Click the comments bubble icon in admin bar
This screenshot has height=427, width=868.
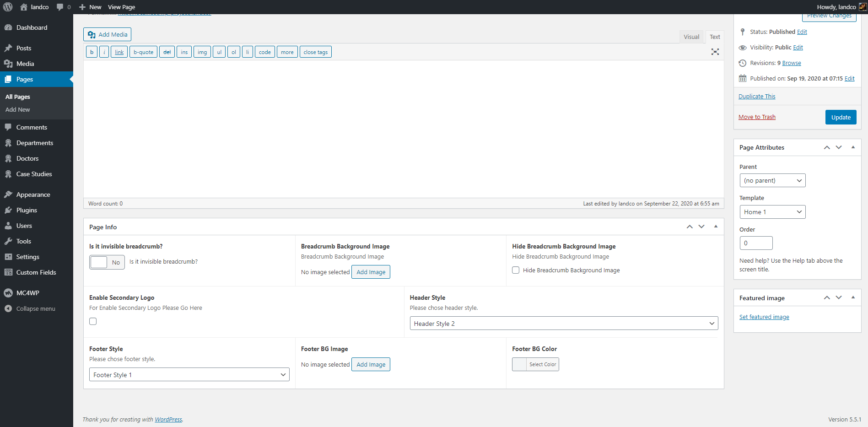coord(60,7)
